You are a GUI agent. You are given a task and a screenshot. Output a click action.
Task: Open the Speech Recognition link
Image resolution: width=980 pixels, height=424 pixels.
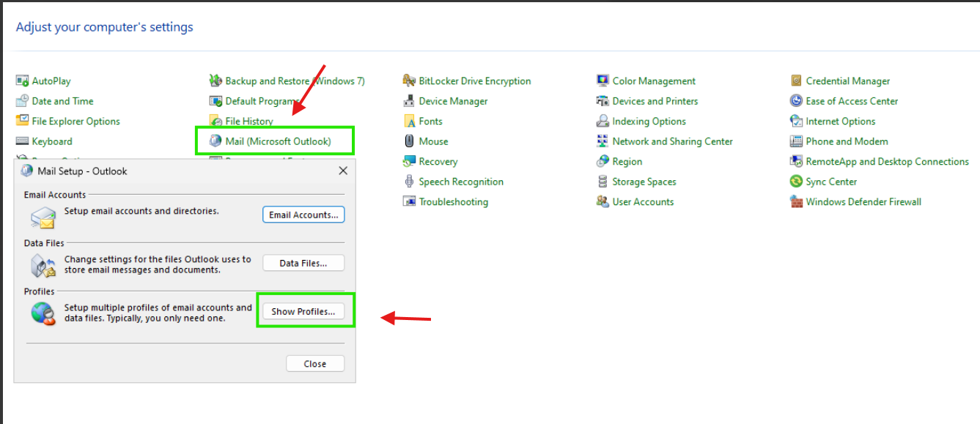click(x=461, y=182)
